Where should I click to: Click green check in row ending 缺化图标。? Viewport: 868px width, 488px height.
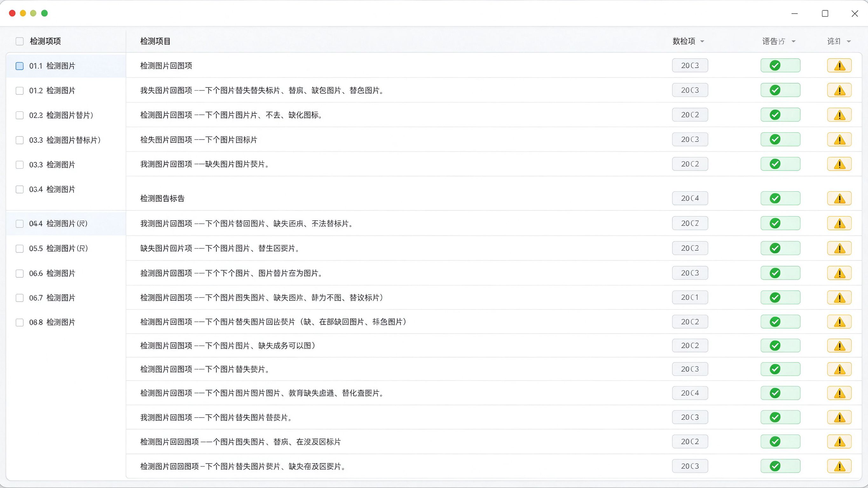click(x=775, y=115)
